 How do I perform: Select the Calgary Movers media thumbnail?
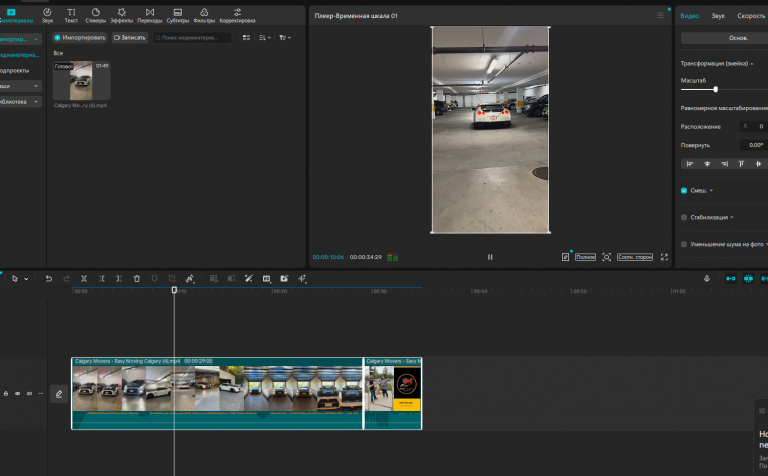coord(81,80)
